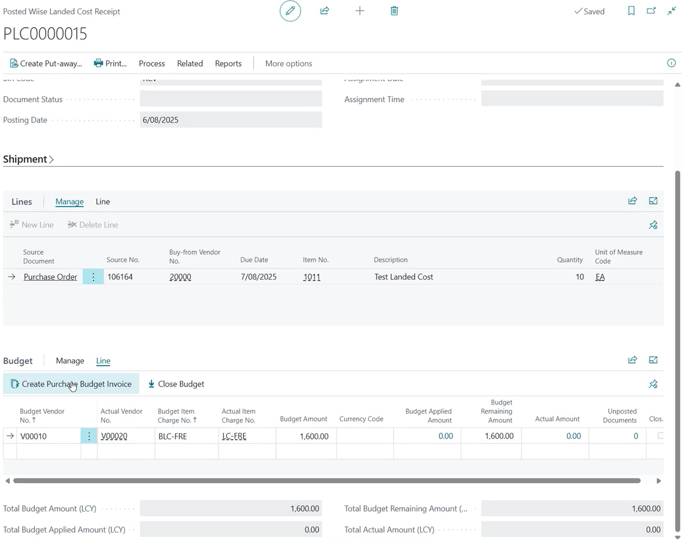The width and height of the screenshot is (688, 540).
Task: Open vendor 20000 link
Action: click(180, 277)
